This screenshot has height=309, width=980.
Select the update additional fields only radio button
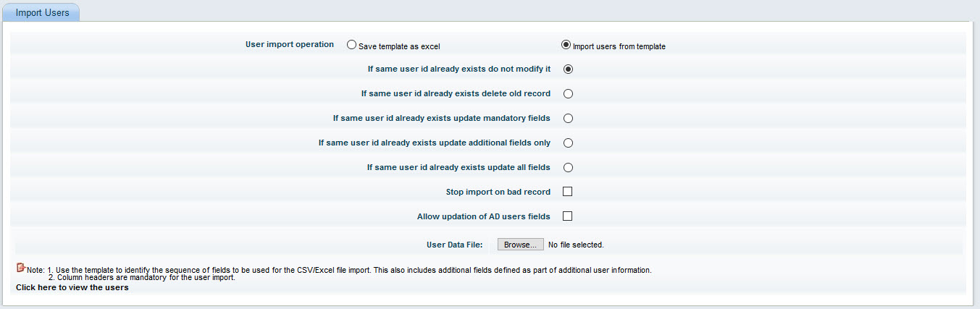[568, 143]
